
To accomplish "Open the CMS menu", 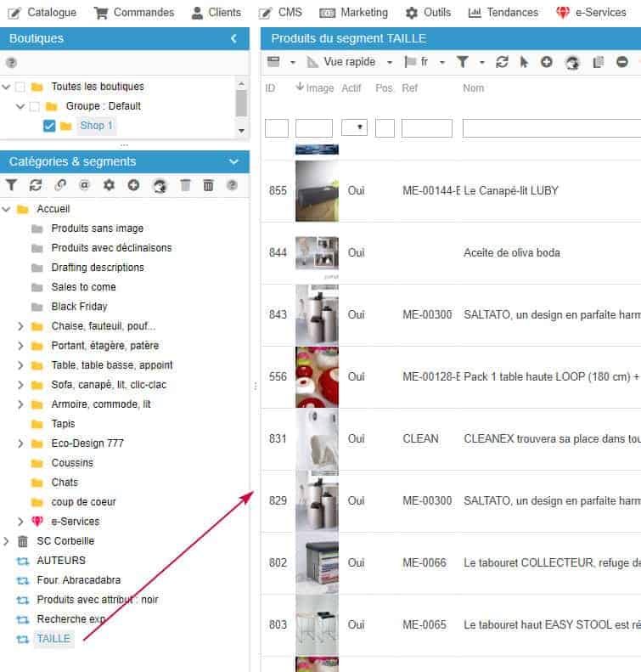I will pos(280,13).
